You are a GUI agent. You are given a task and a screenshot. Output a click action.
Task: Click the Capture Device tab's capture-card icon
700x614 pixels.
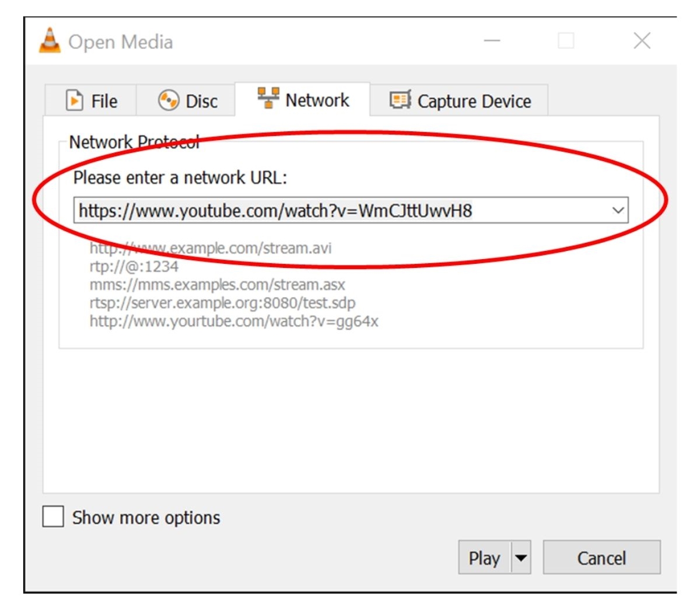tap(400, 100)
